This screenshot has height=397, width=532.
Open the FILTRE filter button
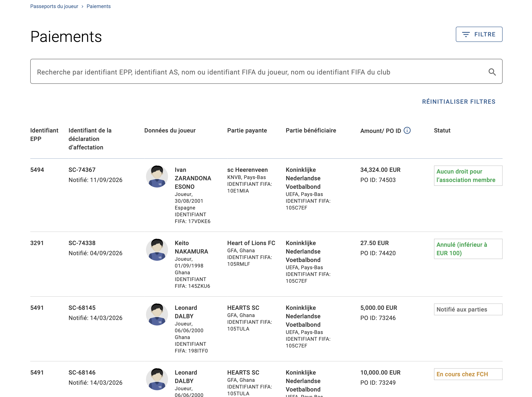479,34
